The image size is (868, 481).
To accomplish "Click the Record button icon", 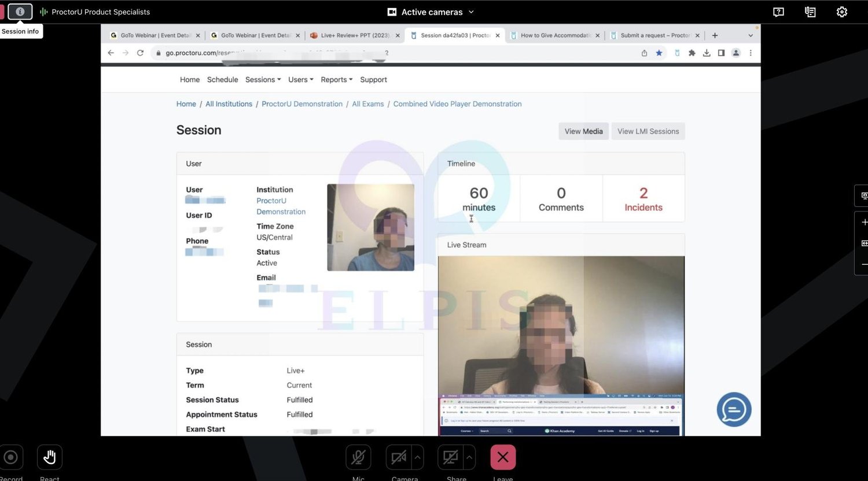I will [10, 458].
